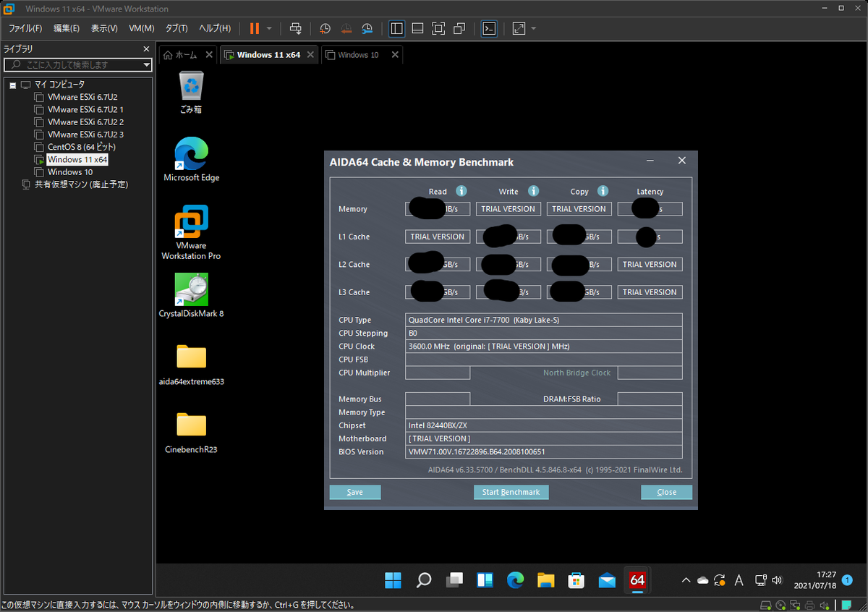The height and width of the screenshot is (612, 868).
Task: Open the タブ(T) menu
Action: click(x=176, y=28)
